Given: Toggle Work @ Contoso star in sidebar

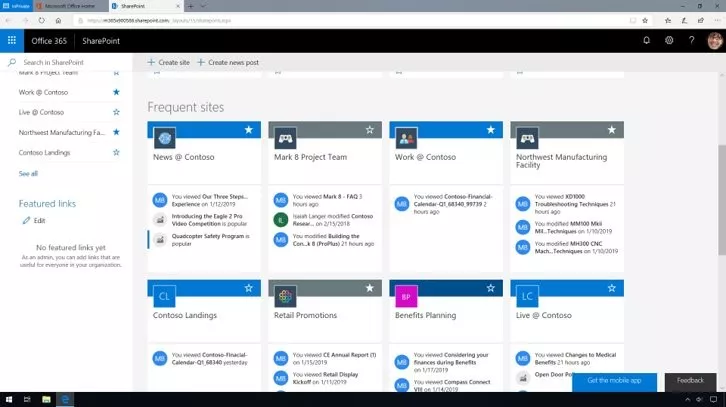Looking at the screenshot, I should (x=116, y=92).
